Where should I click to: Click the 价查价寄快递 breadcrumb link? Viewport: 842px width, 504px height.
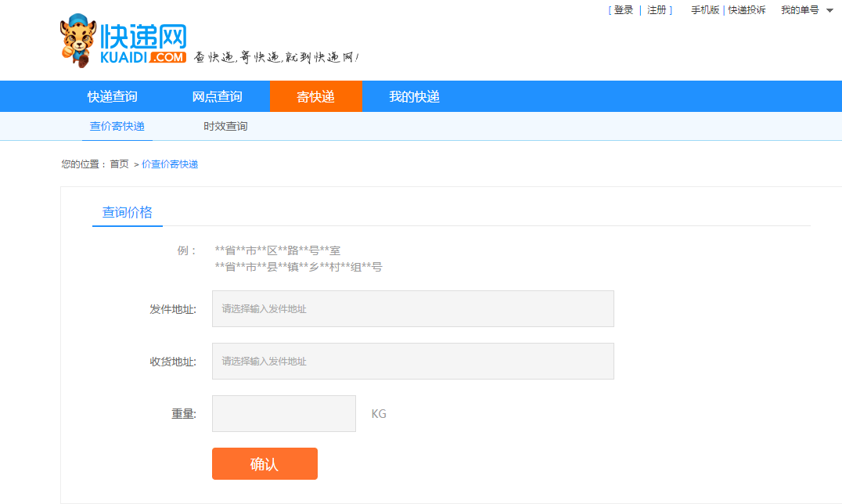click(170, 164)
